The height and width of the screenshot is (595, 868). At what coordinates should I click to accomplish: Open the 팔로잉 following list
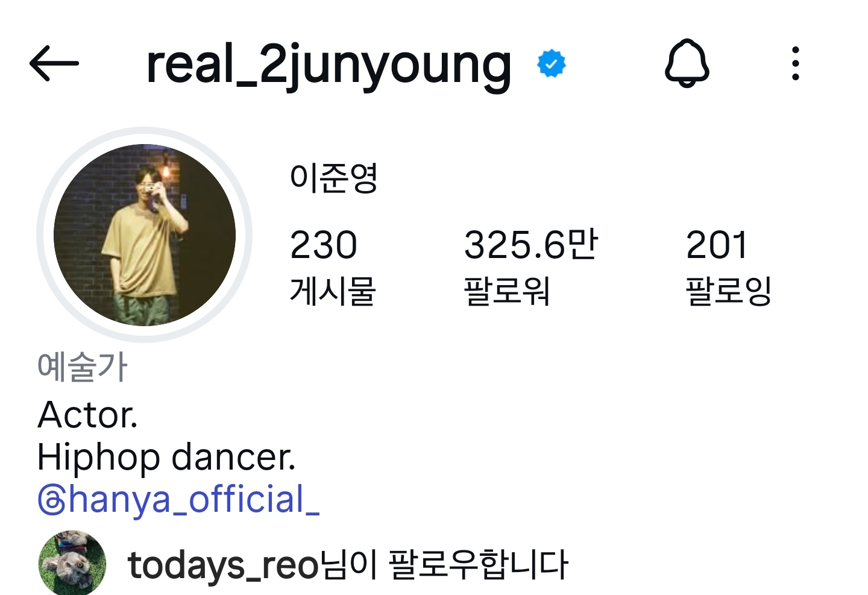pyautogui.click(x=729, y=291)
